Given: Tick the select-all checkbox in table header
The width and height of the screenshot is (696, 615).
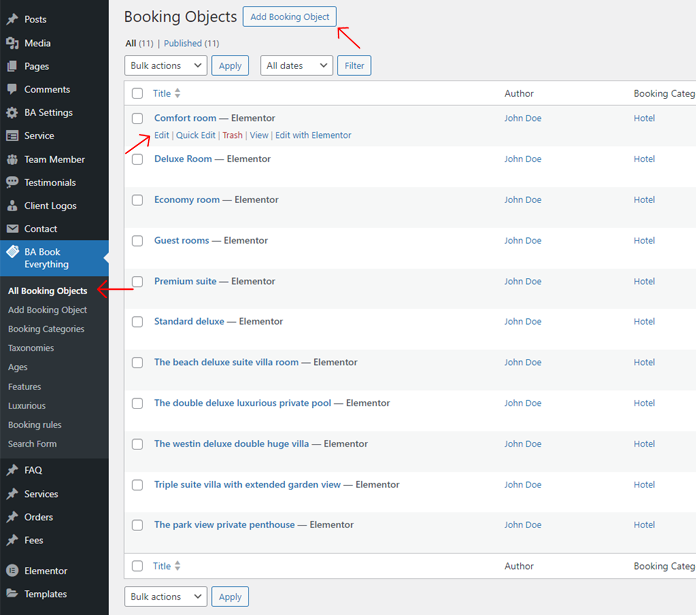Looking at the screenshot, I should pyautogui.click(x=138, y=93).
